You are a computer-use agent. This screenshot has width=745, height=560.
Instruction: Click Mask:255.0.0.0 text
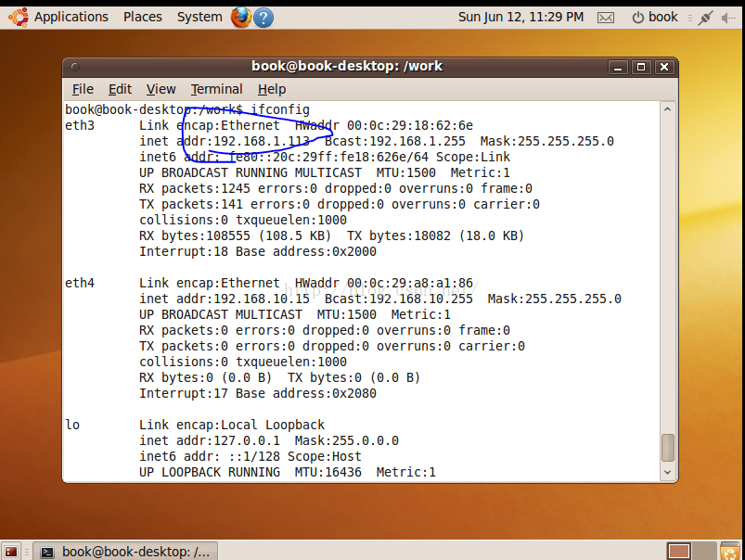[347, 440]
